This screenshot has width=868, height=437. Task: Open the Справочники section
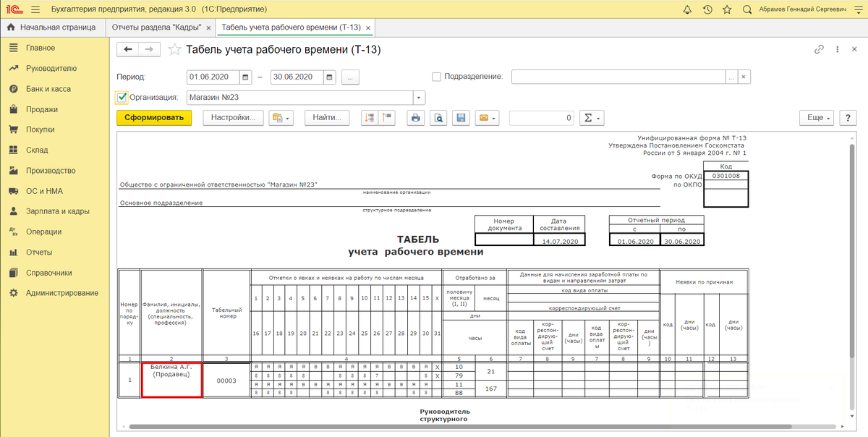pos(54,273)
